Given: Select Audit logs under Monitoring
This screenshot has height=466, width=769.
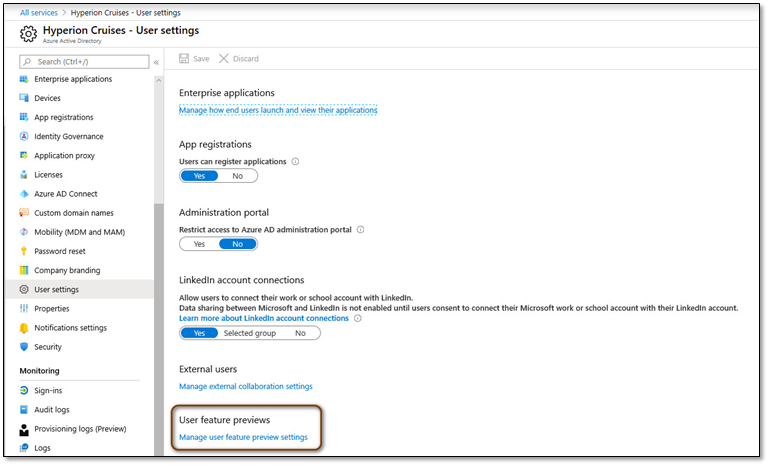Looking at the screenshot, I should pos(51,410).
